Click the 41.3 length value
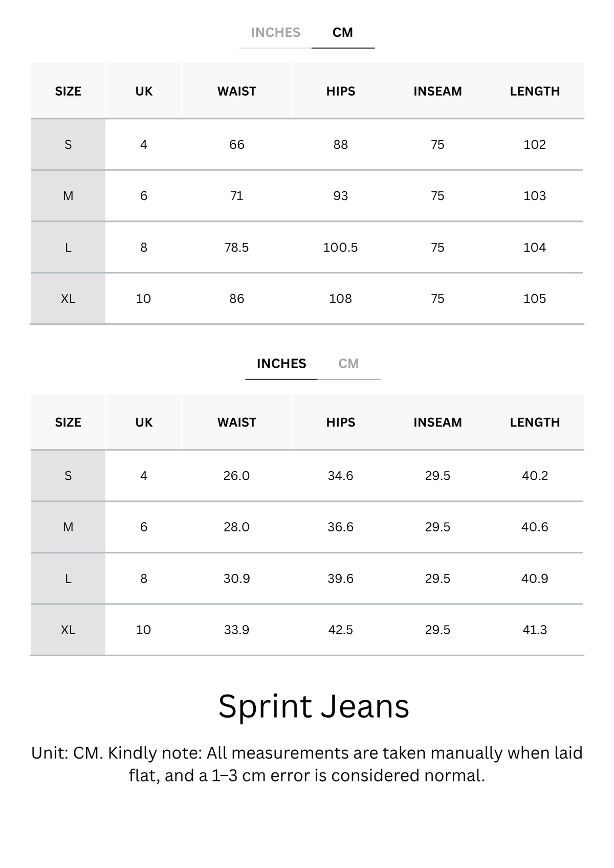This screenshot has width=614, height=868. pos(535,630)
